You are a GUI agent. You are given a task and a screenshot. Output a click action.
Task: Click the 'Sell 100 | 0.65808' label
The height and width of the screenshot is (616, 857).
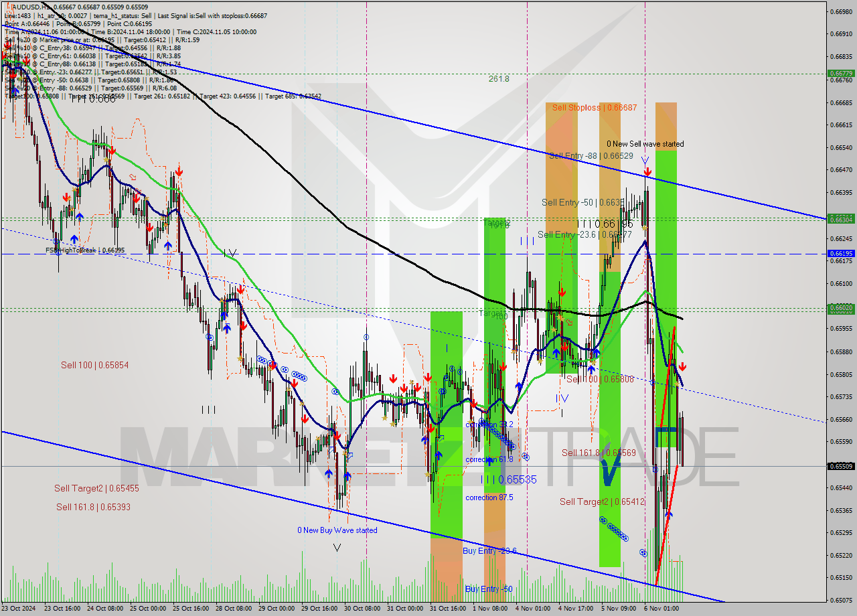(x=600, y=379)
